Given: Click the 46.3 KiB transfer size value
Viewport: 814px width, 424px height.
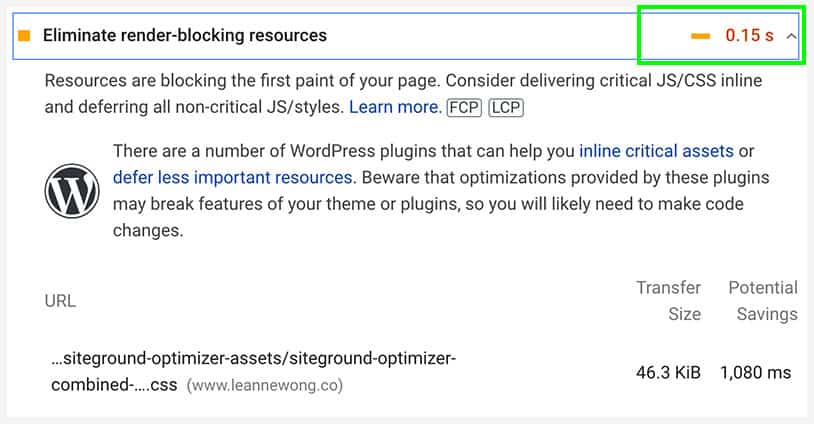Looking at the screenshot, I should [668, 373].
